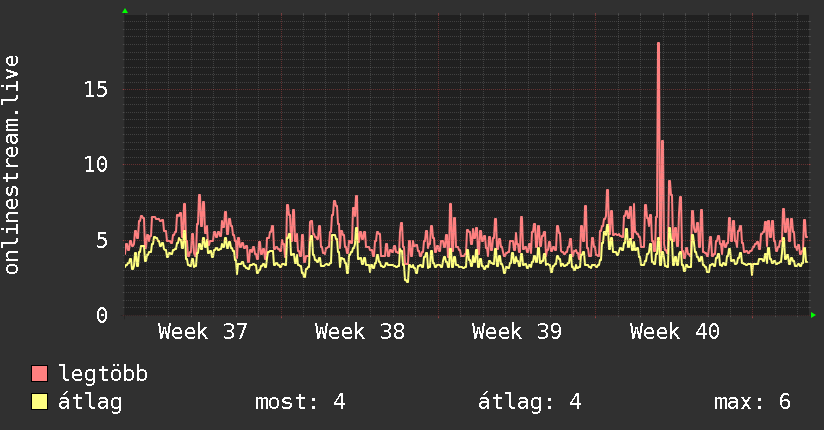Click the 'most: 4' current value

[300, 402]
